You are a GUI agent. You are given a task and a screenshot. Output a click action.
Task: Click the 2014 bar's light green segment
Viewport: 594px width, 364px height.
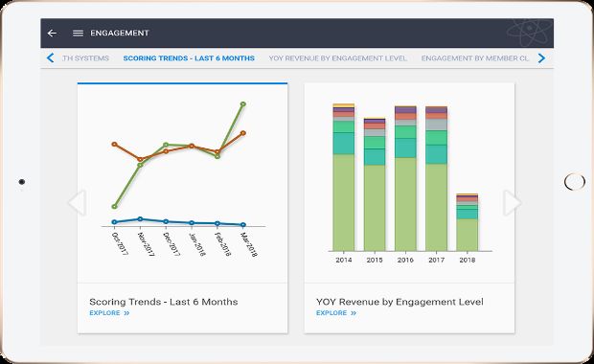point(344,202)
